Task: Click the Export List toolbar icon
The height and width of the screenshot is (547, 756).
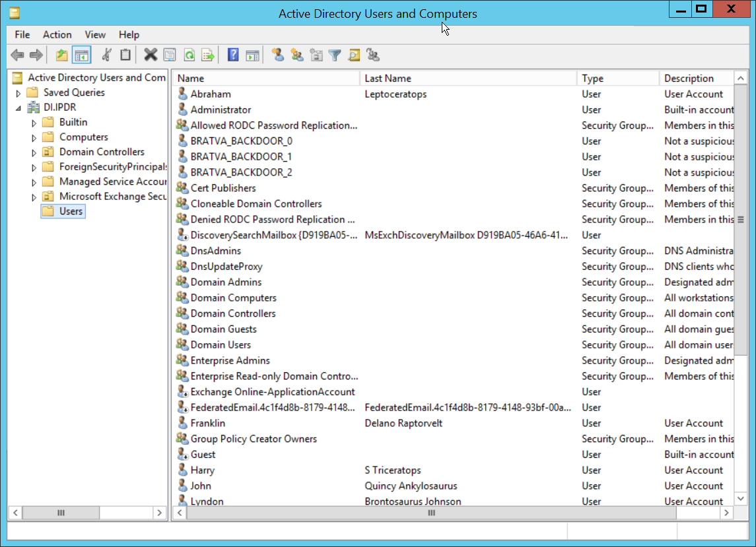Action: 208,55
